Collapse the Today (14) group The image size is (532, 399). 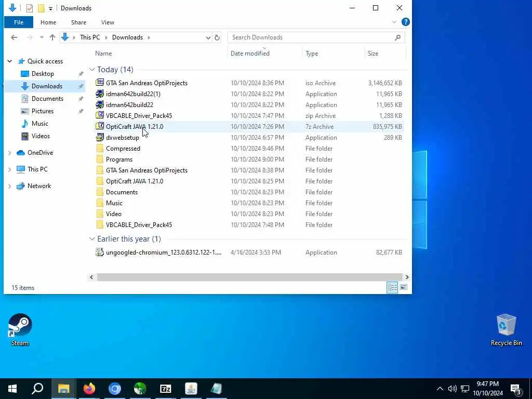(x=92, y=70)
